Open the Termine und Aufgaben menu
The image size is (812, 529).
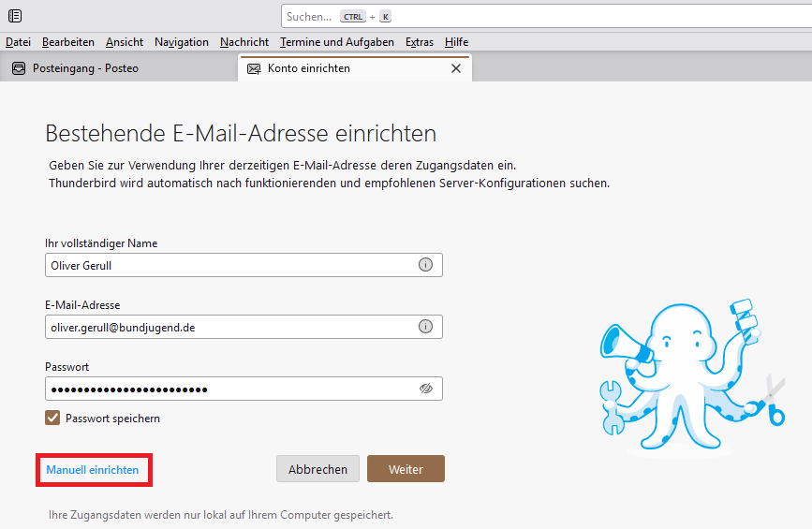coord(337,42)
